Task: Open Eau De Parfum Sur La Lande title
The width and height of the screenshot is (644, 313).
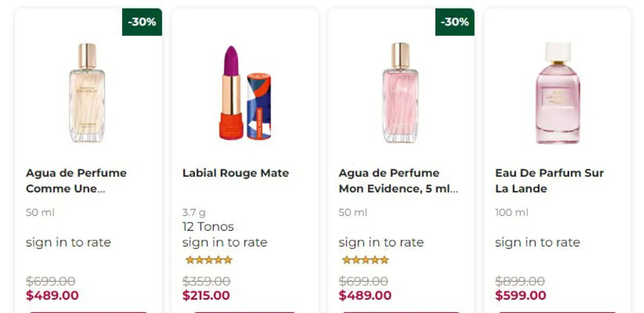Action: point(549,180)
